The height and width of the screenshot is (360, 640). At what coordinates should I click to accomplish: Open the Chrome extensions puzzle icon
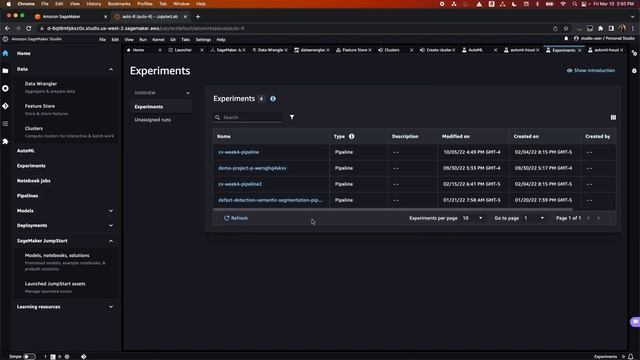tap(600, 28)
